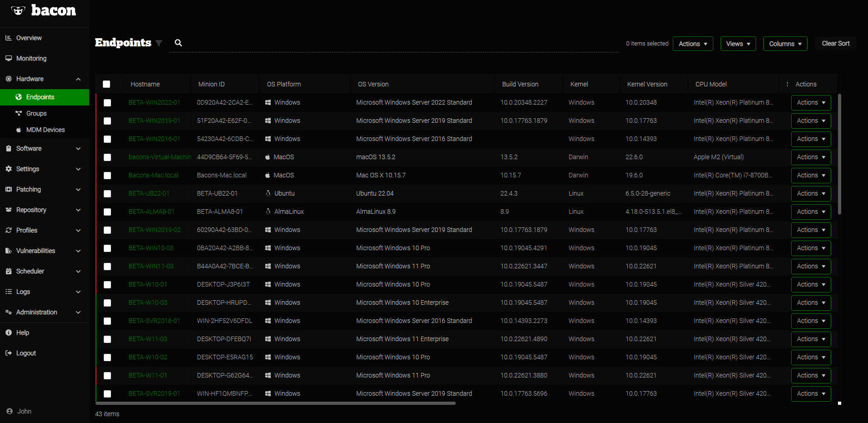Image resolution: width=868 pixels, height=423 pixels.
Task: Select the BETA-WIN2016-01 row checkbox
Action: click(x=107, y=139)
